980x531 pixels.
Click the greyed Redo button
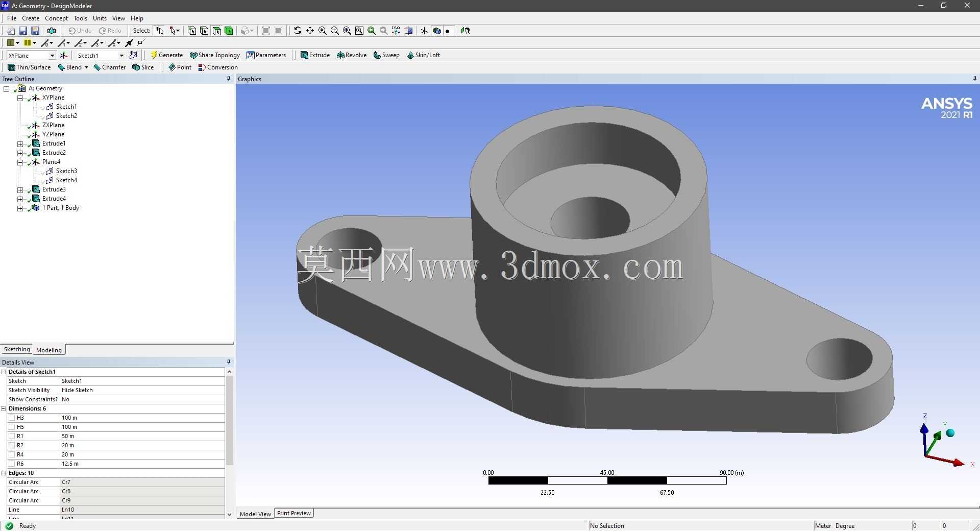tap(110, 31)
